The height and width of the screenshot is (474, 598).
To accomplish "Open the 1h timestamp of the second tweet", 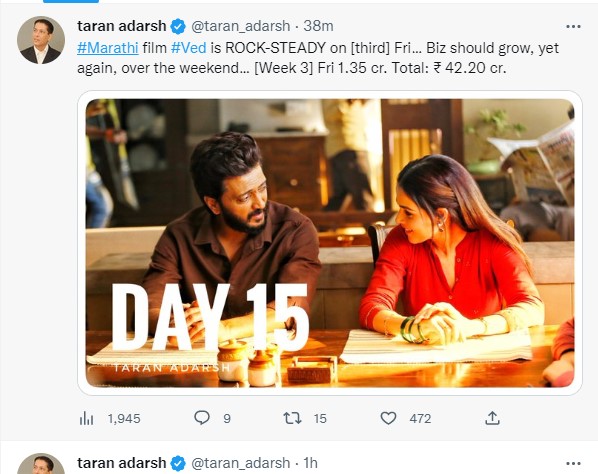I will pos(310,463).
